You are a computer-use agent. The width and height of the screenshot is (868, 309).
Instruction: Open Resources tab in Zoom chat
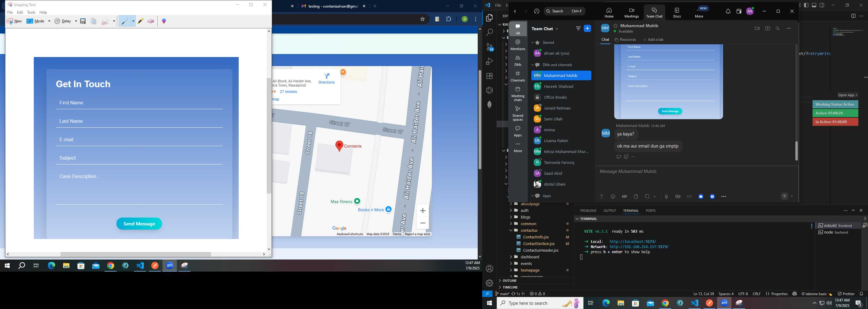pyautogui.click(x=625, y=40)
